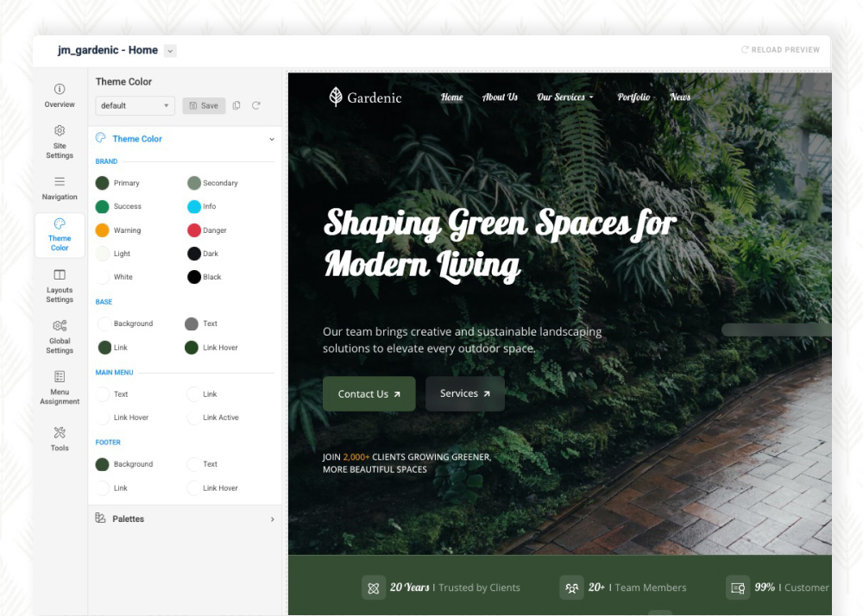Screen dimensions: 863x616
Task: Open Our Services dropdown in preview
Action: tap(565, 97)
